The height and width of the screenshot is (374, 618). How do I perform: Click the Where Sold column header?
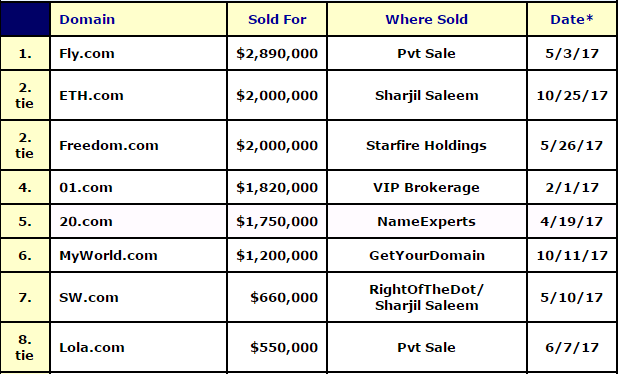click(426, 19)
